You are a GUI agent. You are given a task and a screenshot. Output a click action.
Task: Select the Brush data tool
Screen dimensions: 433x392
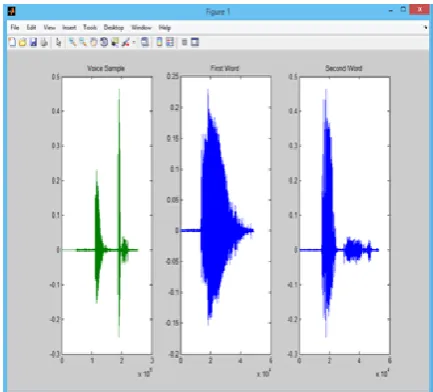(126, 42)
